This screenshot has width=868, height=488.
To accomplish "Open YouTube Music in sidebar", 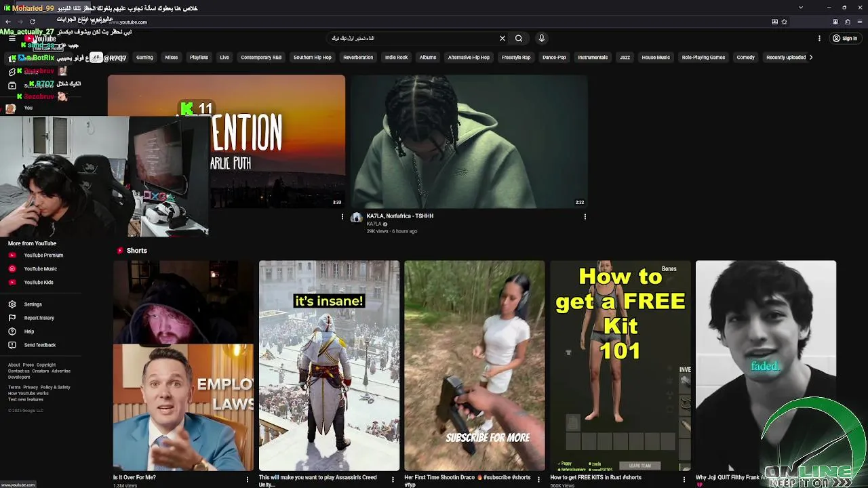I will [41, 269].
